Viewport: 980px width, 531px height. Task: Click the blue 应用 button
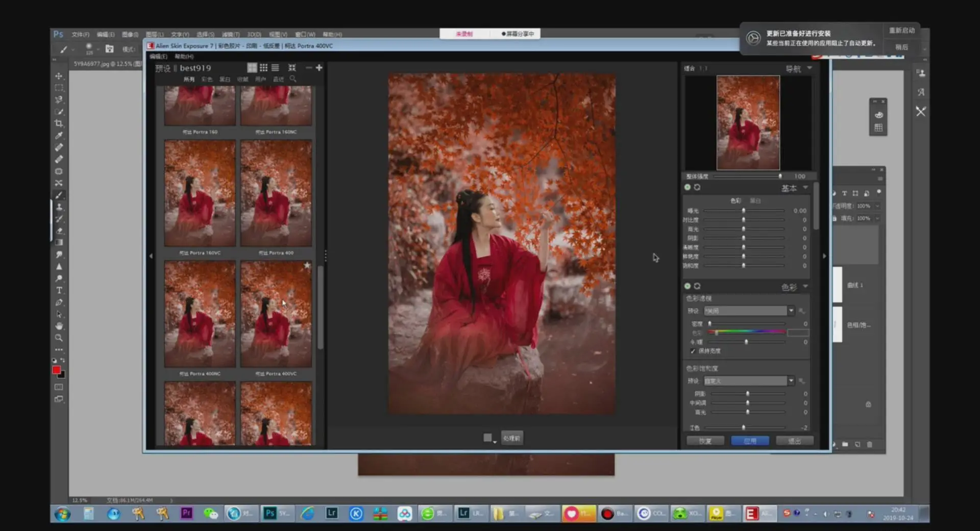click(750, 441)
